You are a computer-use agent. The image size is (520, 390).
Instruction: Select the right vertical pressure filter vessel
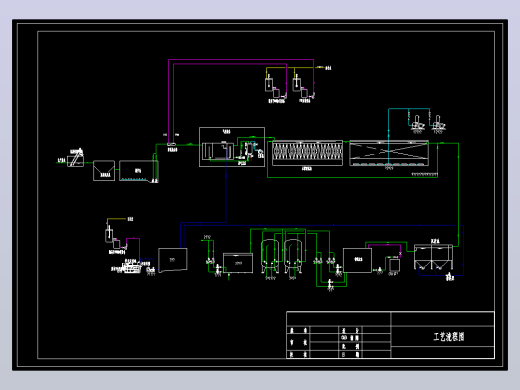[293, 255]
